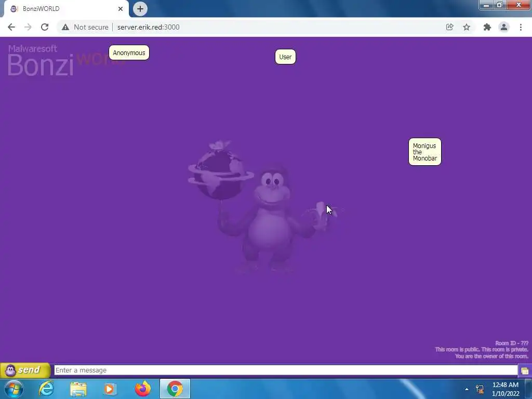Click the Anonymous name bubble
Viewport: 532px width, 399px height.
129,52
